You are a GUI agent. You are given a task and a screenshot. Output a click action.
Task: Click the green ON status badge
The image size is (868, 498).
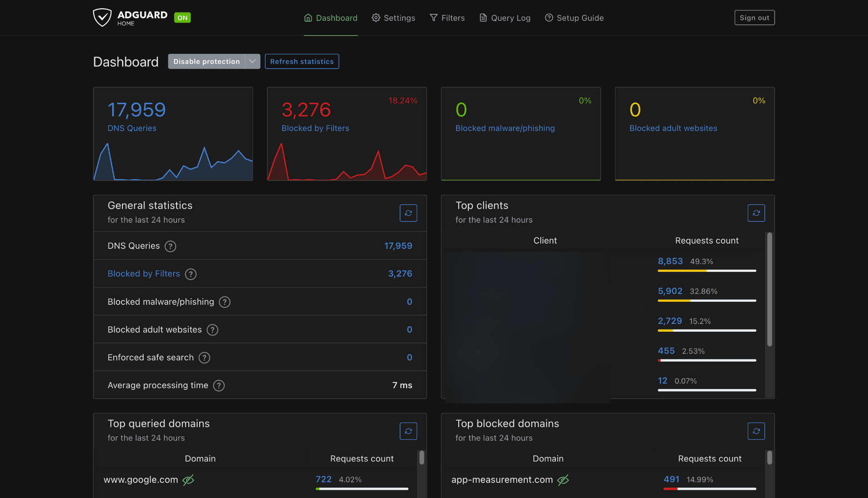(x=182, y=18)
